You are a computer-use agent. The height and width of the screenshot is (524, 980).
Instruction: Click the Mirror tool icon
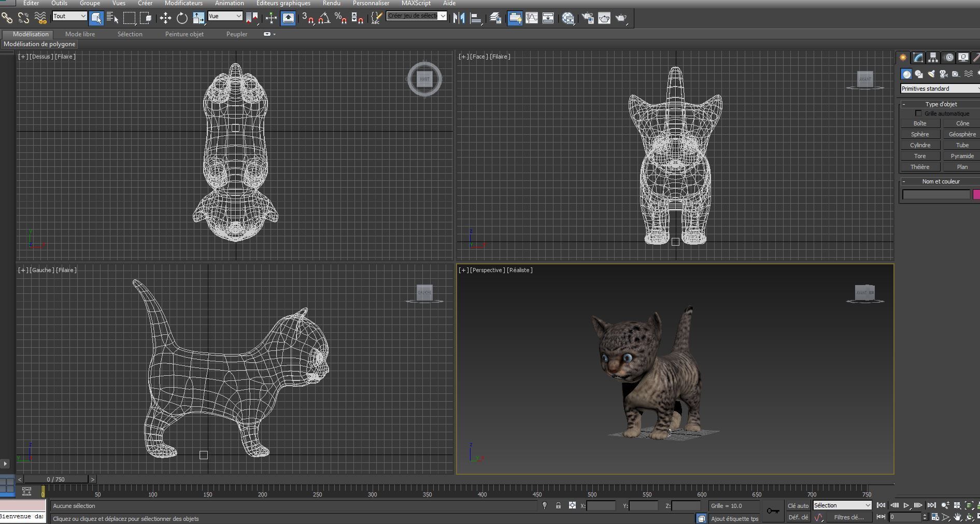click(x=459, y=18)
